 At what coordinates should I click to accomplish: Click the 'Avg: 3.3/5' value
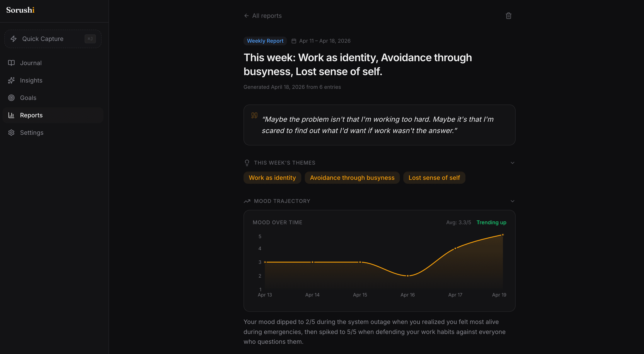(458, 223)
